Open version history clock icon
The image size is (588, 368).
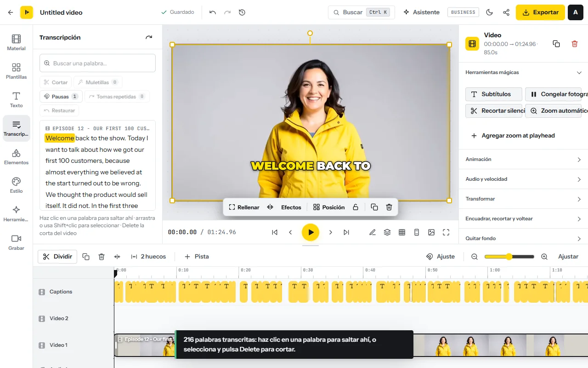coord(242,12)
